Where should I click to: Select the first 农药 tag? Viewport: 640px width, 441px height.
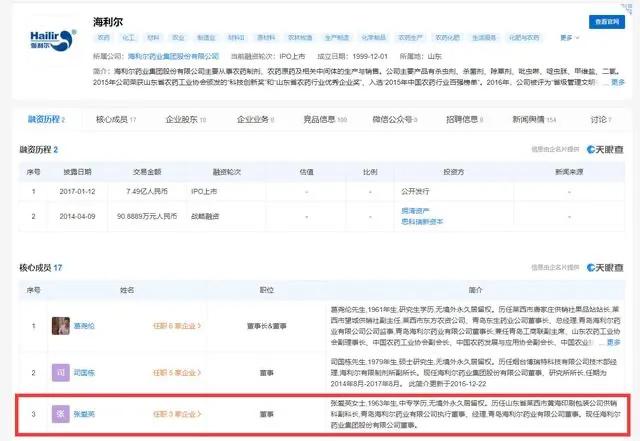point(103,38)
